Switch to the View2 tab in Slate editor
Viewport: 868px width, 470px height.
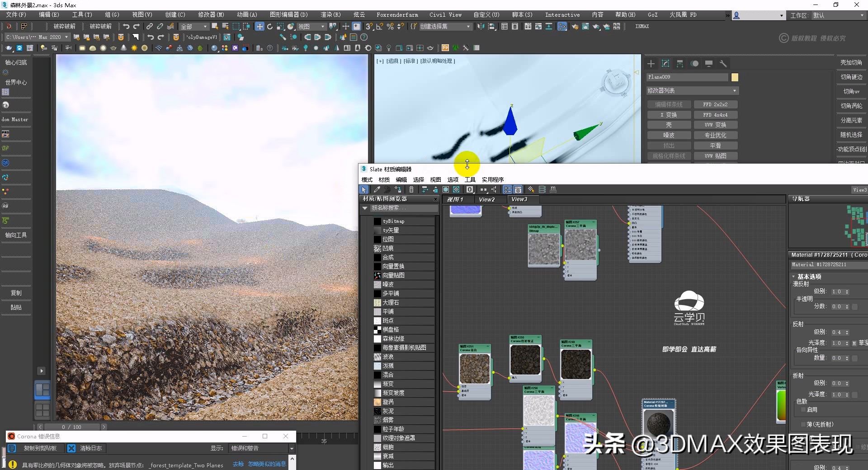pyautogui.click(x=486, y=199)
